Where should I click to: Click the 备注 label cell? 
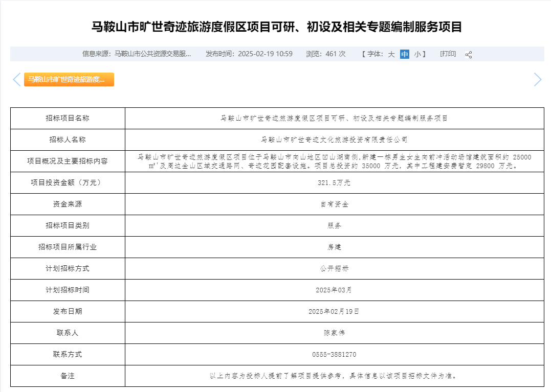point(68,376)
